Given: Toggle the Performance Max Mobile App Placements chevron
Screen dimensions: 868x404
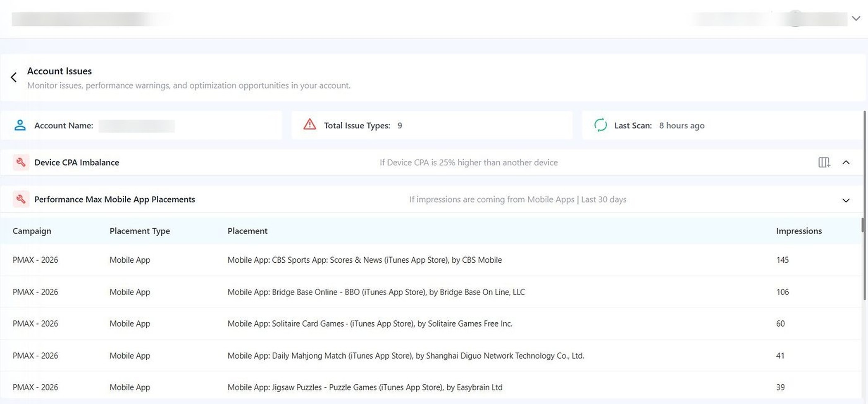Looking at the screenshot, I should click(x=846, y=200).
